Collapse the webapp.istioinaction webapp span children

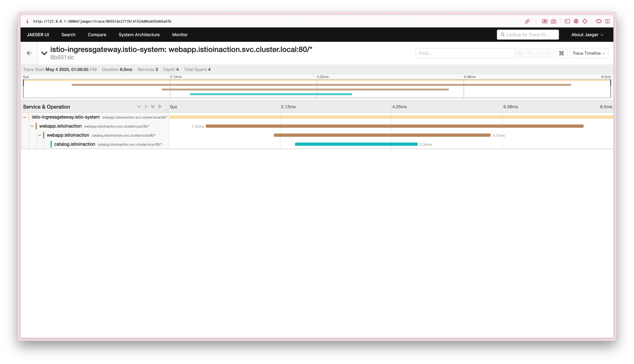coord(32,126)
